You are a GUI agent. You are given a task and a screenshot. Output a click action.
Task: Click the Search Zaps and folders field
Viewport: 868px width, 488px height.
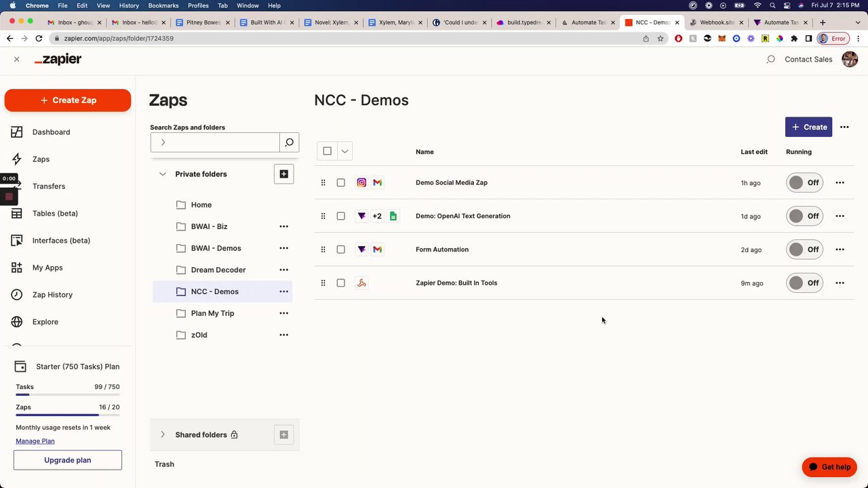point(215,142)
